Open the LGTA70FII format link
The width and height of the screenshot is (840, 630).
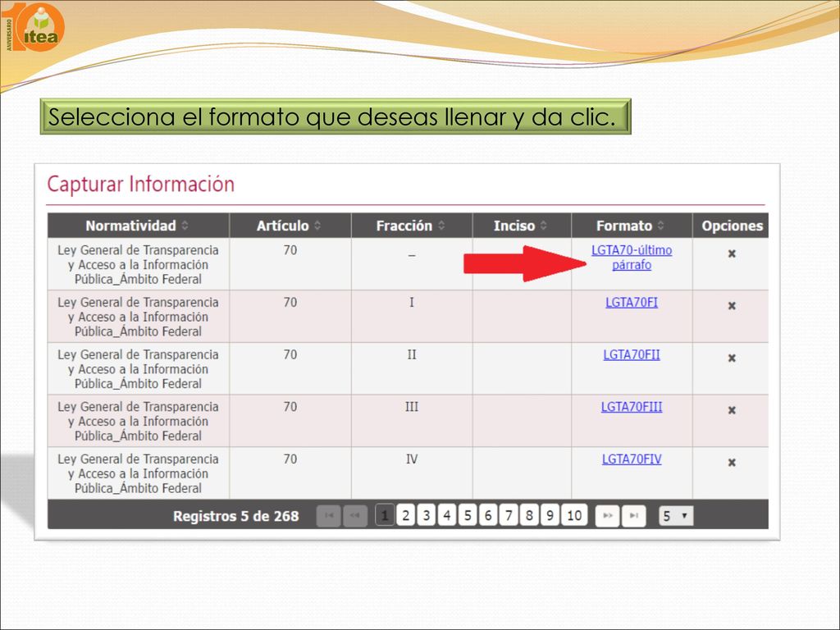[x=632, y=354]
